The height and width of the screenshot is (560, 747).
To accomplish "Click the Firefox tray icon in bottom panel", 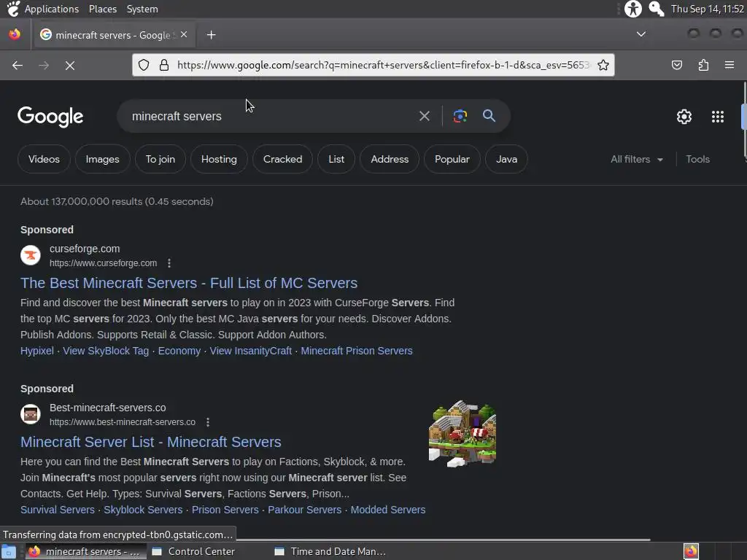I will pyautogui.click(x=691, y=551).
